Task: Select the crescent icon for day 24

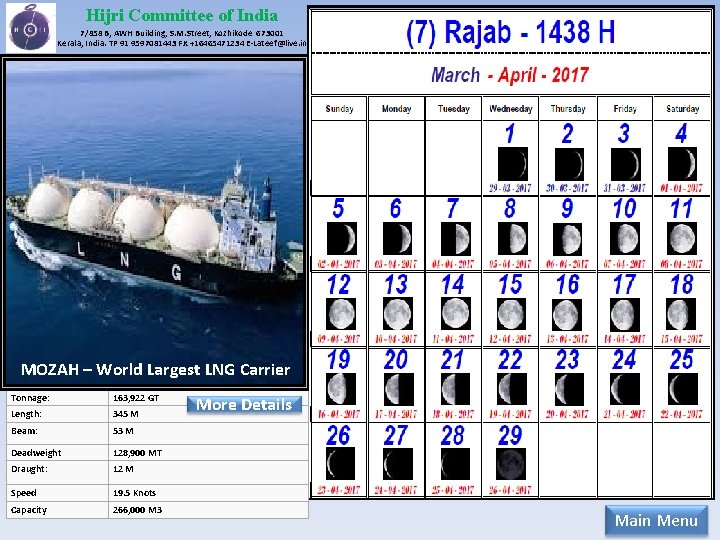Action: pos(625,389)
